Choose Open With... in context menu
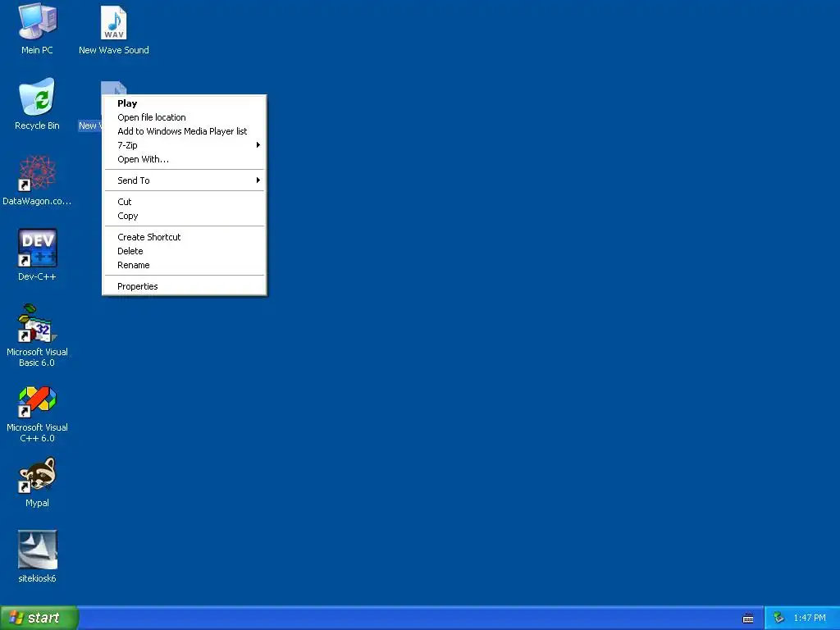This screenshot has width=840, height=630. 185,159
